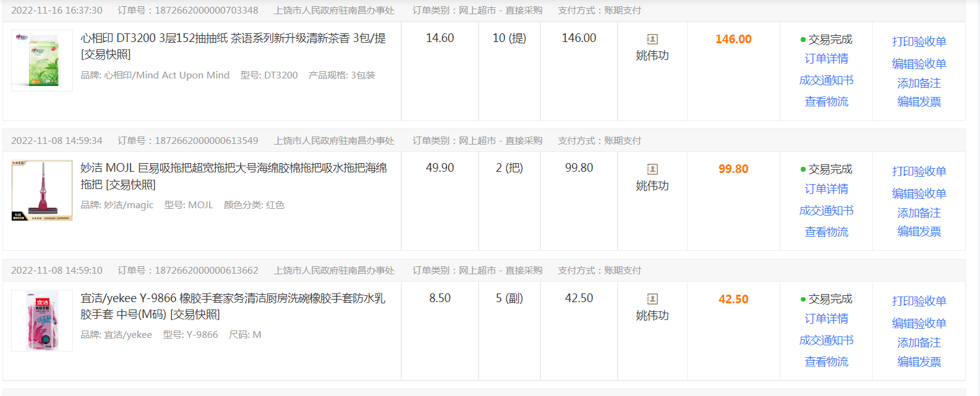
Task: Open 成交通知书 for the 妙洁 mop order
Action: (x=826, y=211)
